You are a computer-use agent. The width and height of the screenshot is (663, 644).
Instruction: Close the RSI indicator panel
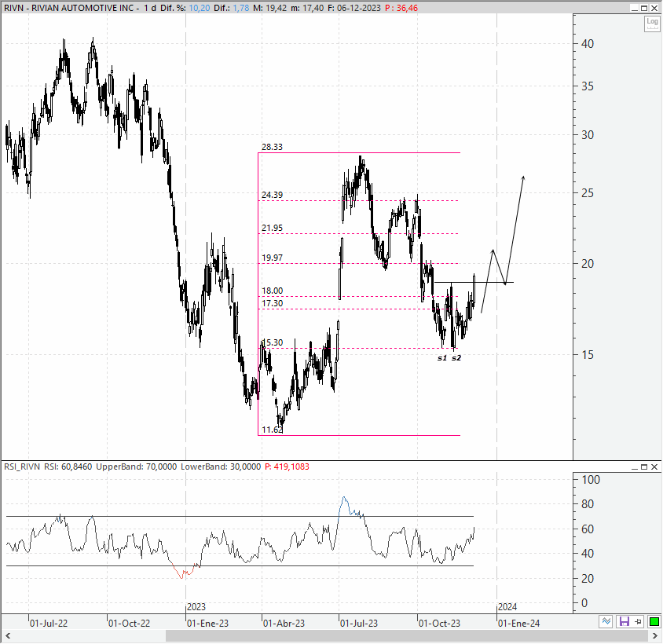(654, 467)
